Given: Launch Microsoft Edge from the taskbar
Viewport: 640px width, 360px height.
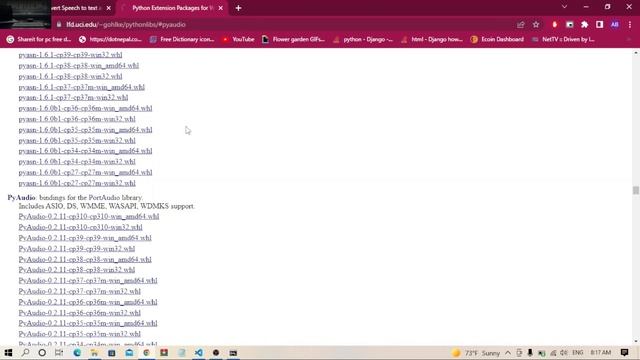Looking at the screenshot, I should (77, 353).
